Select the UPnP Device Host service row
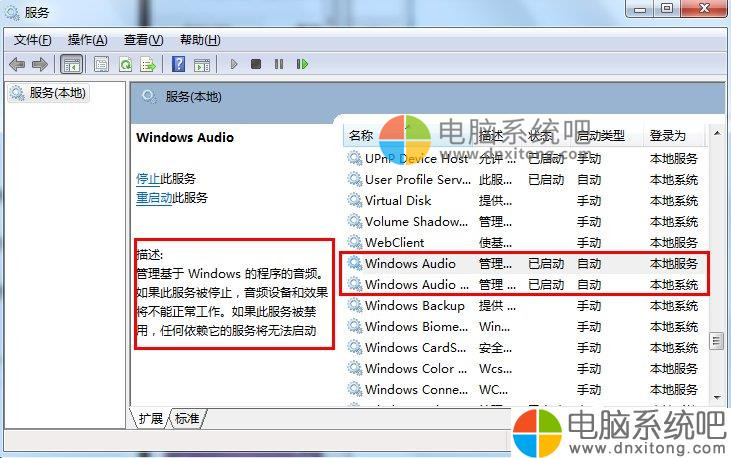This screenshot has height=458, width=731. pos(526,159)
